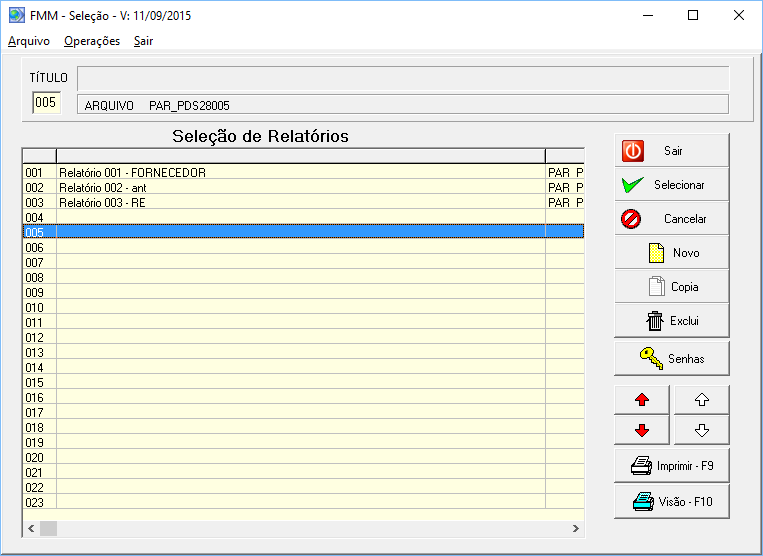Image resolution: width=763 pixels, height=556 pixels.
Task: Click the 005 report number field
Action: [x=47, y=103]
